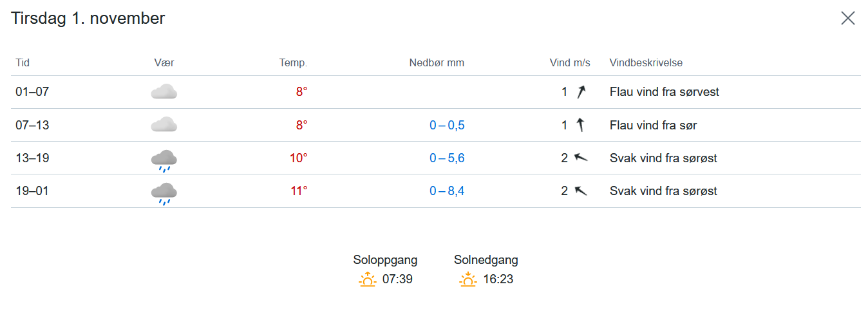Click the rain cloud icon for 19–01

point(164,193)
